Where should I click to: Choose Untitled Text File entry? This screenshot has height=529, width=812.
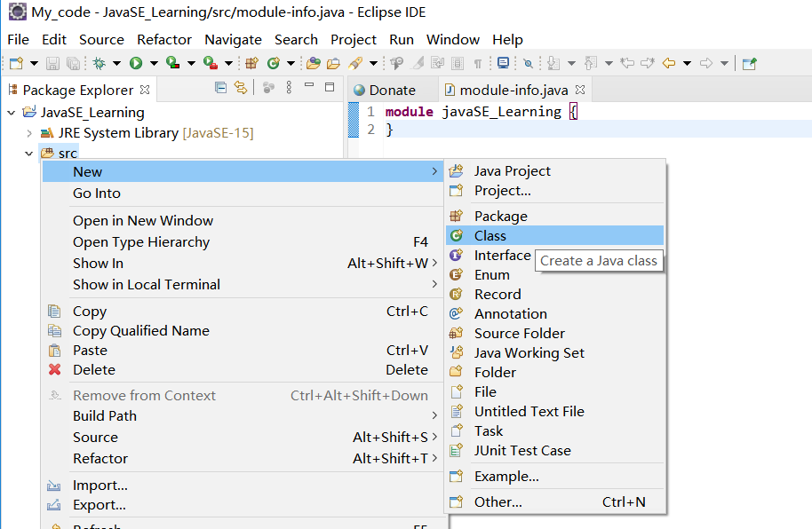pos(554,412)
